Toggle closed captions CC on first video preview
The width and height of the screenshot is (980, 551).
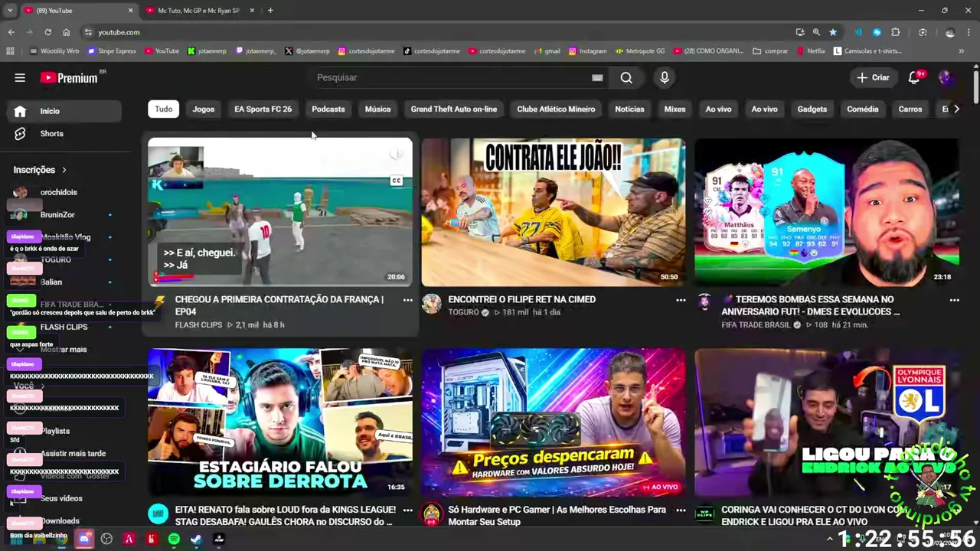click(396, 181)
